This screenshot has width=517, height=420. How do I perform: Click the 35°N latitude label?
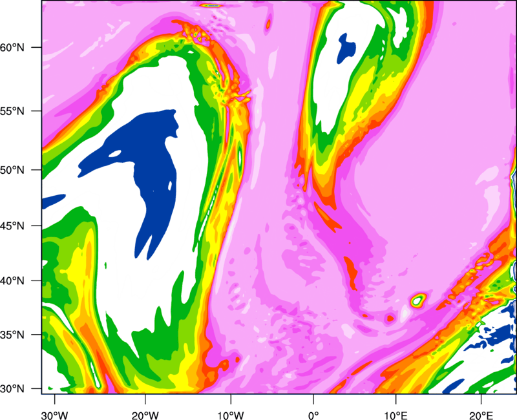tap(12, 335)
